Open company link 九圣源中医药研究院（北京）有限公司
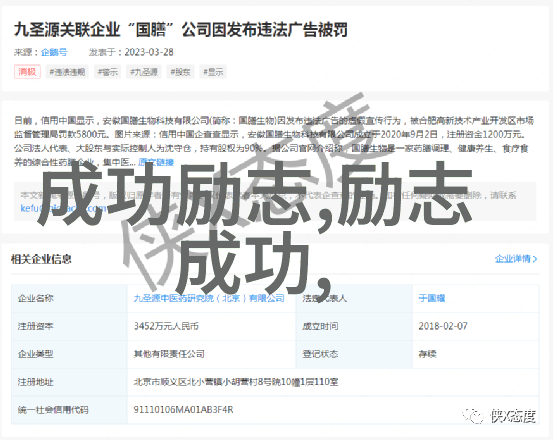The image size is (553, 440). tap(209, 298)
